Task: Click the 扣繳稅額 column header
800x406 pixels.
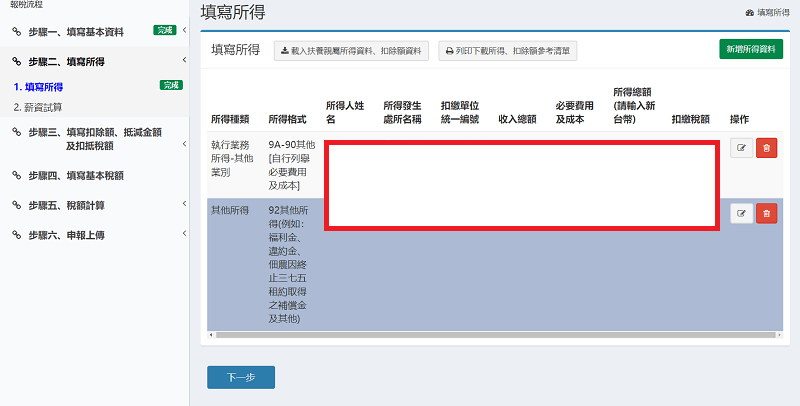Action: coord(691,119)
